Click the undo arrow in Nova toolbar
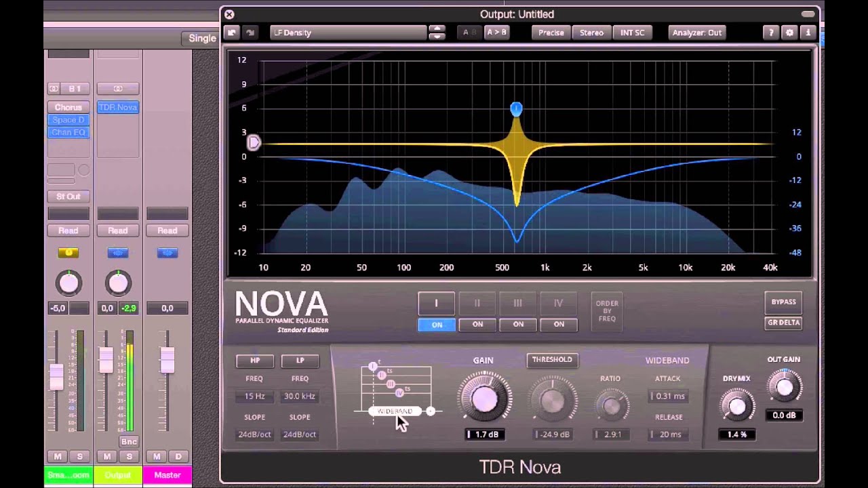 (x=232, y=33)
